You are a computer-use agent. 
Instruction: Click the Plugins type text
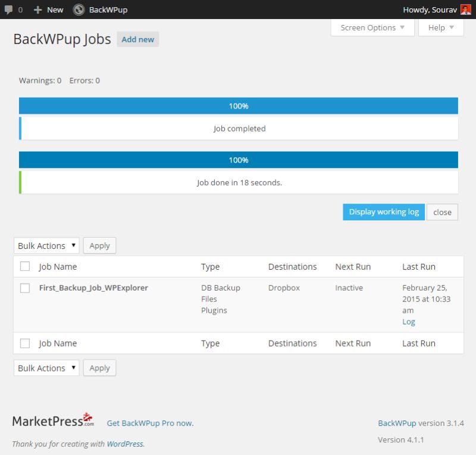pos(214,310)
